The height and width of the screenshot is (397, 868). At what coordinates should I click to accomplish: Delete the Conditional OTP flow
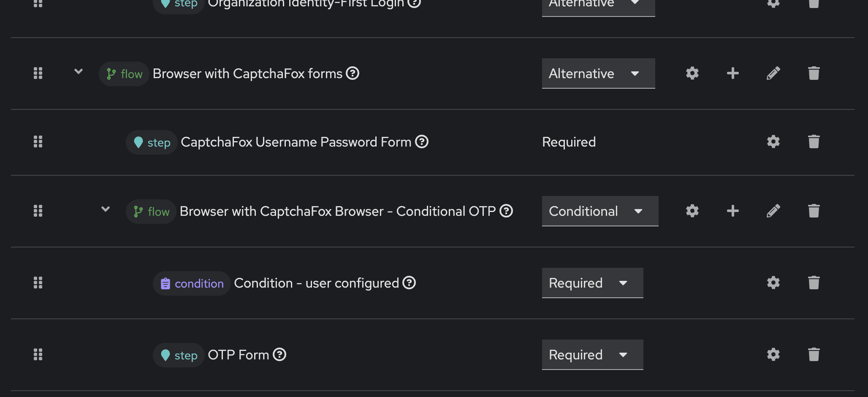tap(814, 211)
